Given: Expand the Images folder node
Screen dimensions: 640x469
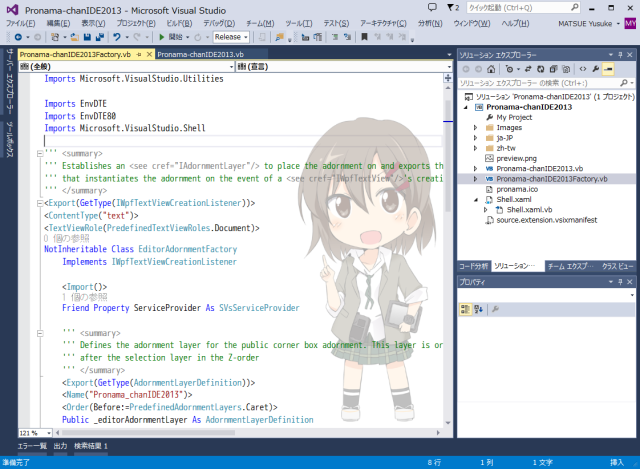Looking at the screenshot, I should 475,128.
